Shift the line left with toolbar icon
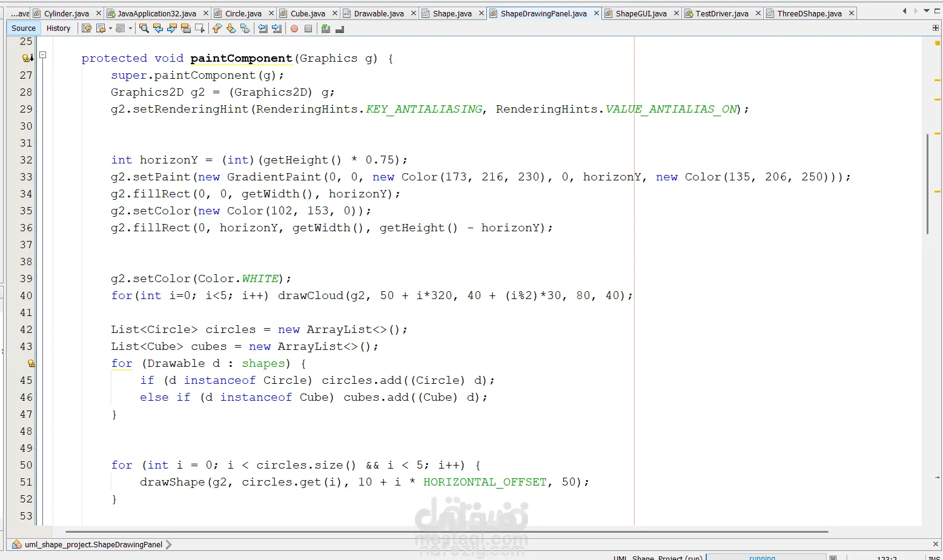Screen dimensions: 943x560 tap(263, 28)
